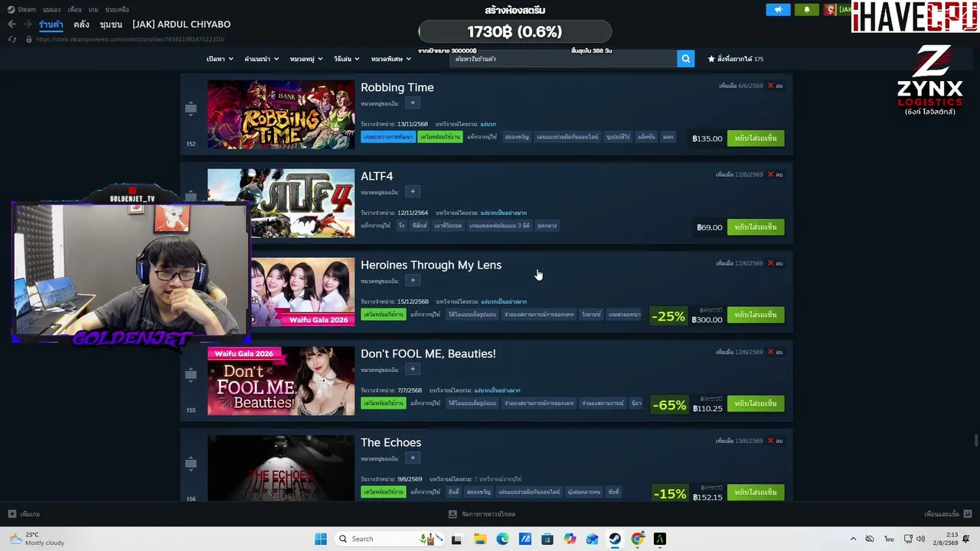The width and height of the screenshot is (980, 551).
Task: Open the wishlist link with star icon
Action: coord(736,59)
